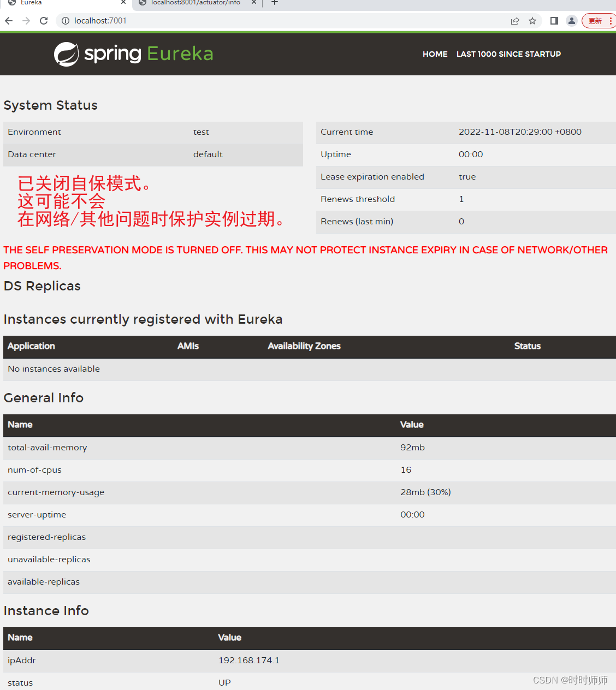Select the Data center value 'default'

[x=208, y=154]
